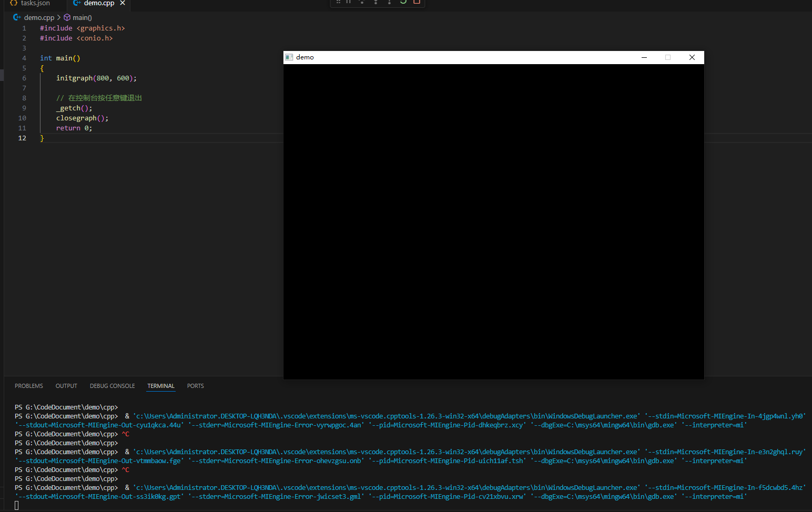This screenshot has height=512, width=812.
Task: Switch to the tasks.json tab
Action: click(34, 3)
